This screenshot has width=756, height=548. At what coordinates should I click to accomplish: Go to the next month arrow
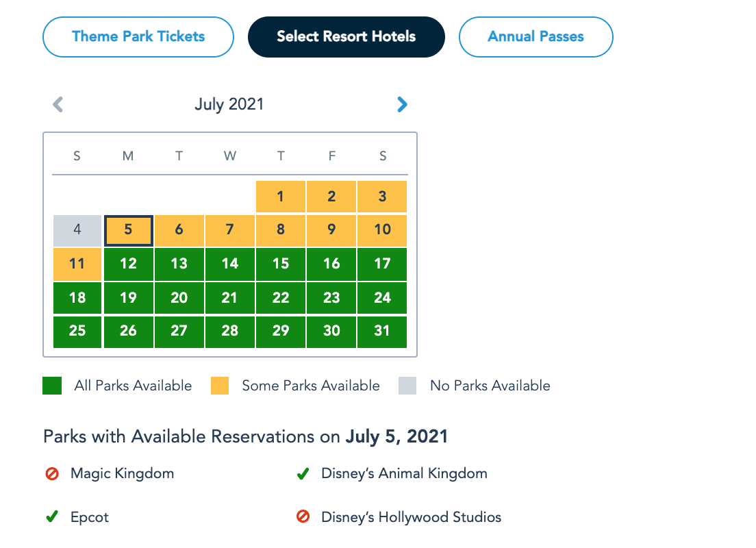click(402, 104)
